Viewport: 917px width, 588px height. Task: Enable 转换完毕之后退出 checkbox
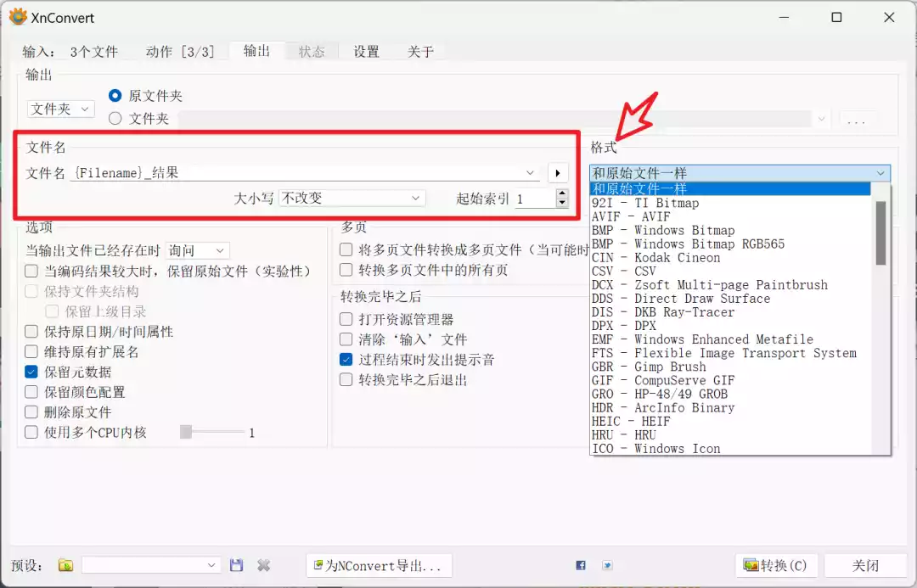[x=346, y=380]
